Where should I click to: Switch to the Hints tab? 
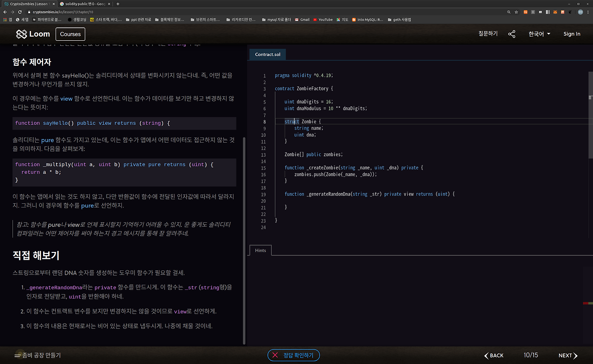(x=260, y=251)
